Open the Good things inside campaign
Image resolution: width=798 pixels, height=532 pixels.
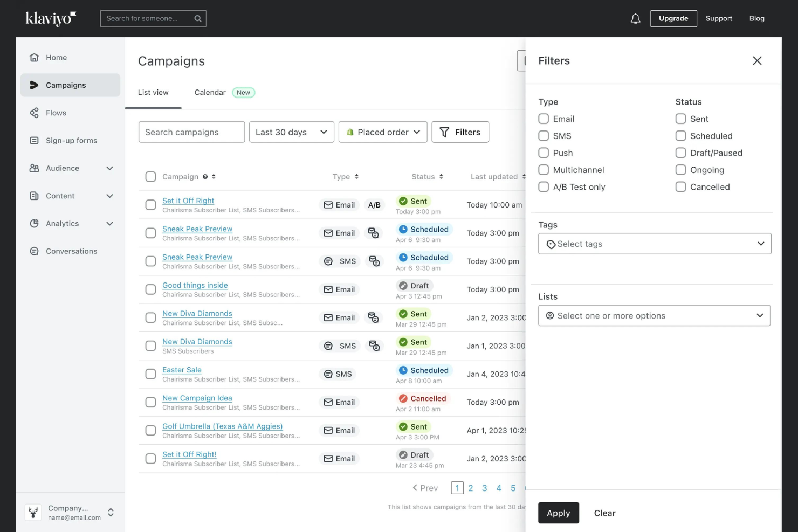point(195,285)
